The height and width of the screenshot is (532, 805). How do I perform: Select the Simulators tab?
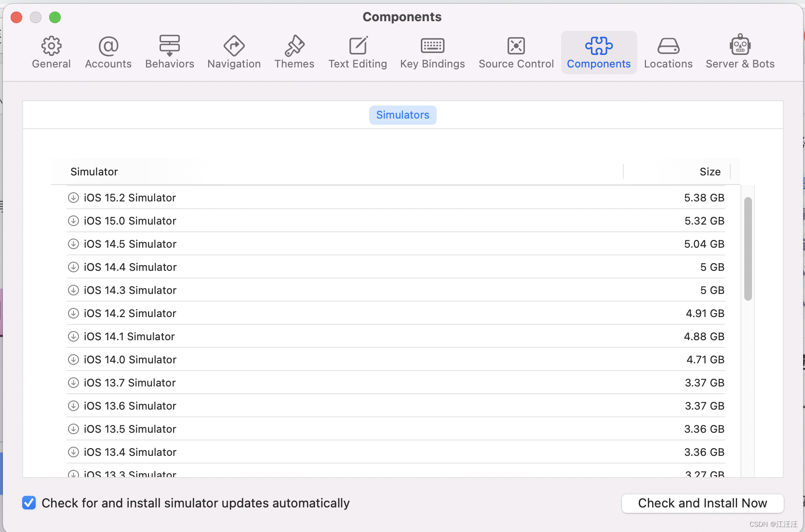coord(402,115)
